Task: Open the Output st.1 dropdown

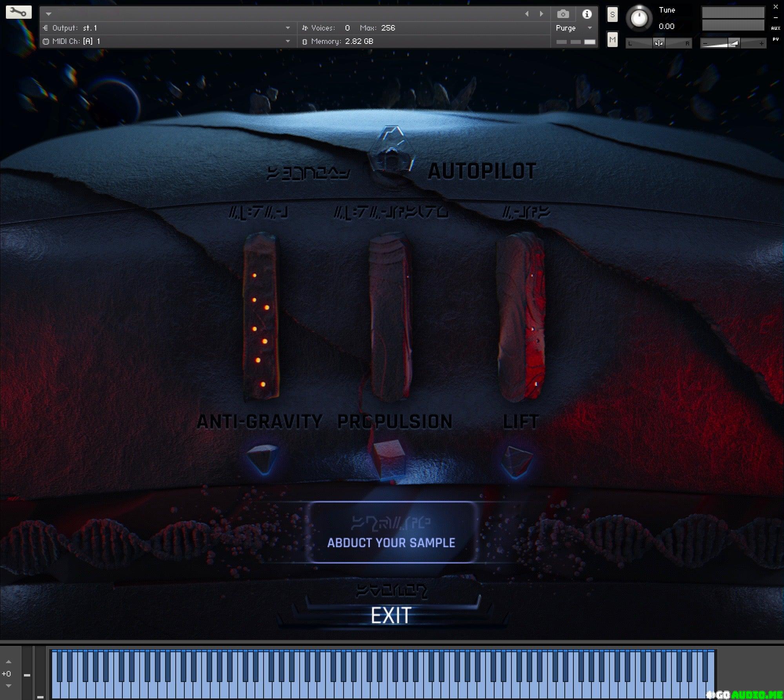Action: (287, 28)
